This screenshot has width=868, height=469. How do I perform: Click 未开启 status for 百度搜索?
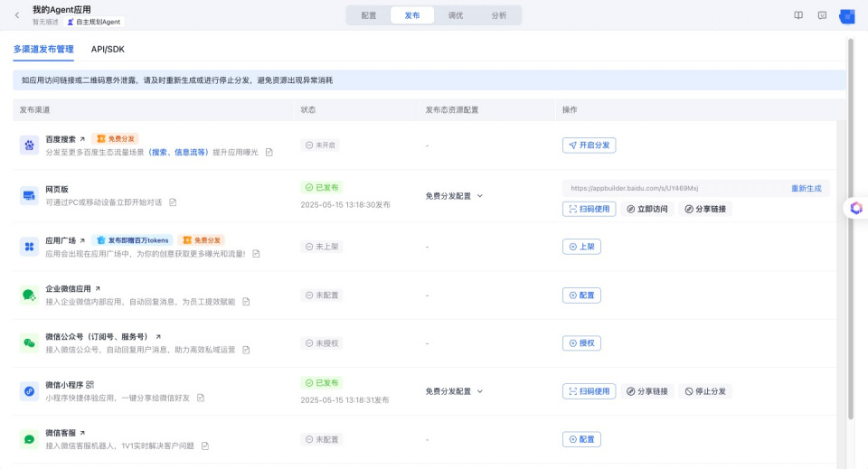[320, 145]
